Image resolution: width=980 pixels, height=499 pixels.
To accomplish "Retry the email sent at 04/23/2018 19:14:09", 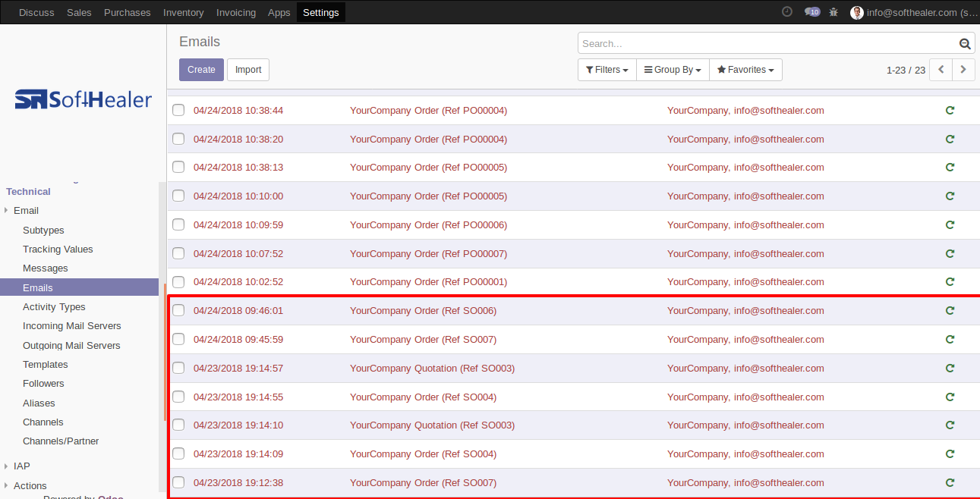I will pyautogui.click(x=950, y=454).
